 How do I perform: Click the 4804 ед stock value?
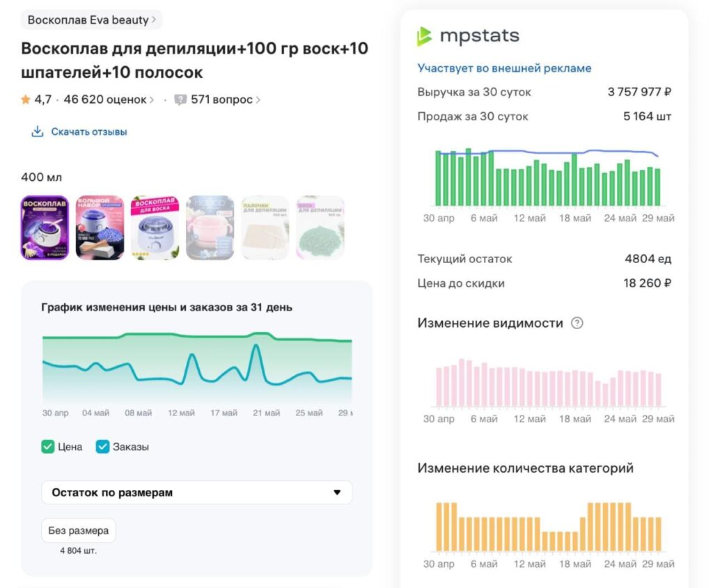coord(648,259)
